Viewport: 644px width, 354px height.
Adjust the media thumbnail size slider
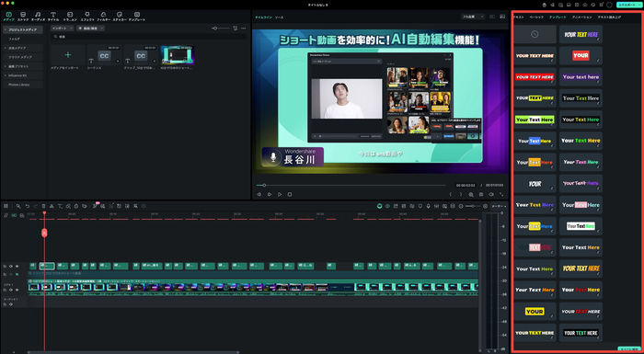pyautogui.click(x=221, y=29)
